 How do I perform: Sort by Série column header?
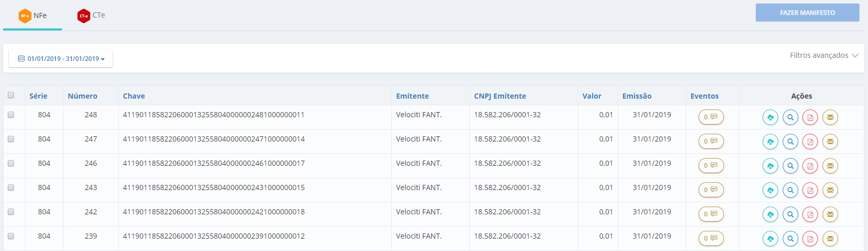click(x=38, y=96)
